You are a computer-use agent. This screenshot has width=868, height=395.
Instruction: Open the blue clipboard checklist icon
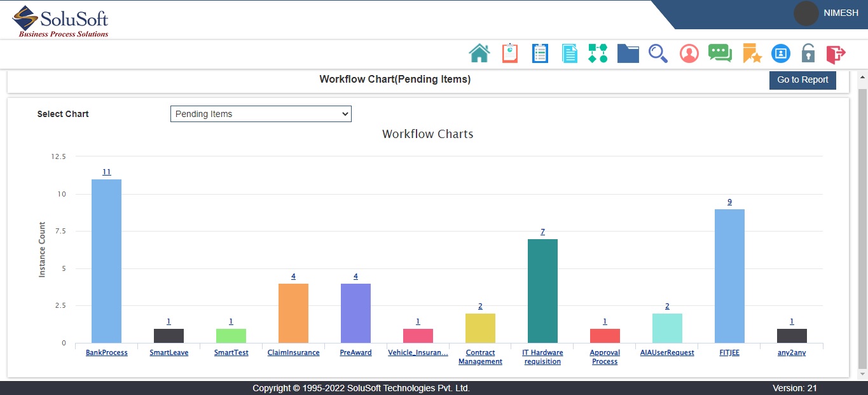point(540,53)
